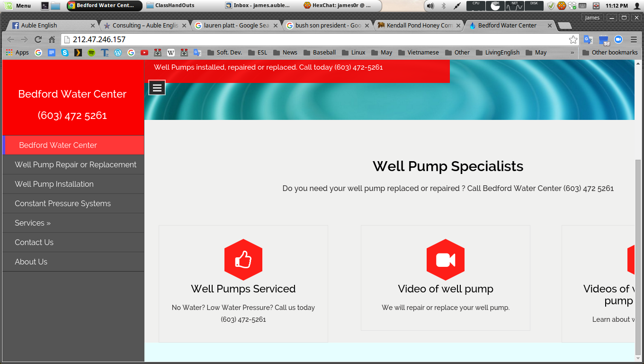Viewport: 644px width, 364px height.
Task: Open the Other bookmarks folder
Action: point(610,53)
